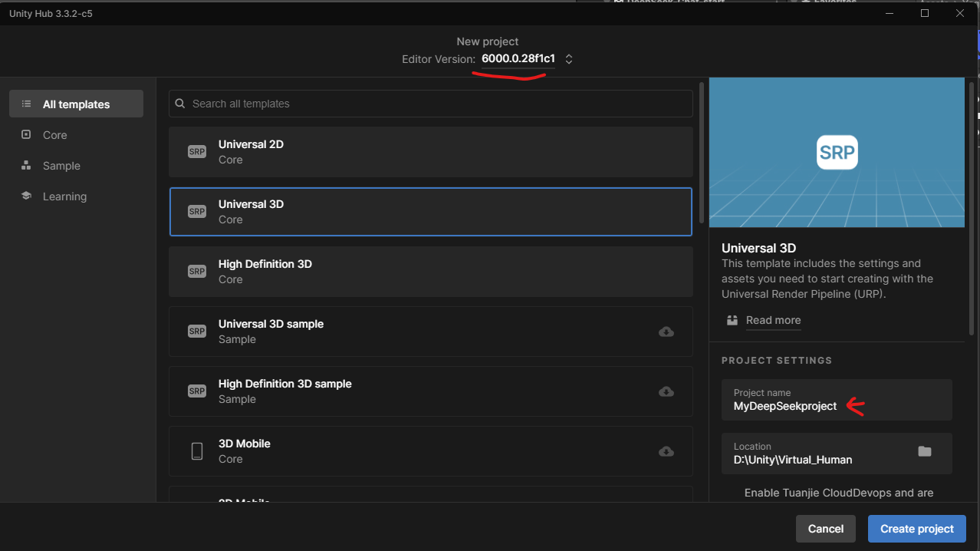The image size is (980, 551).
Task: Click the book icon beside Read more
Action: tap(732, 320)
